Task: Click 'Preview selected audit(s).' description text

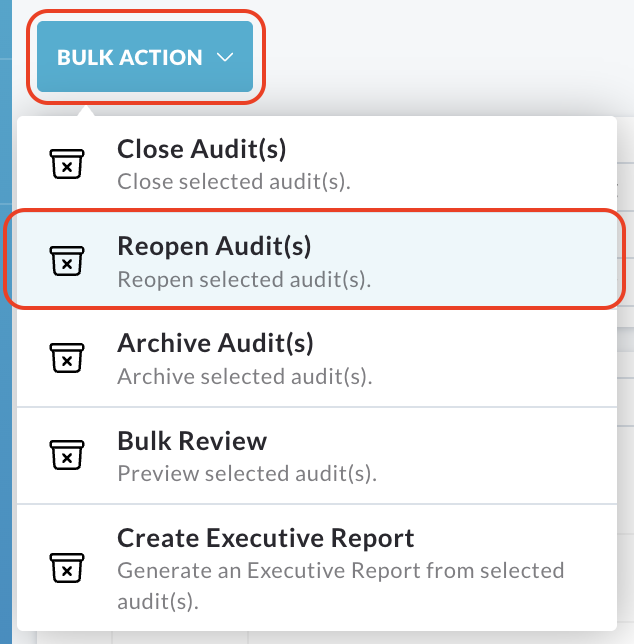Action: coord(247,473)
